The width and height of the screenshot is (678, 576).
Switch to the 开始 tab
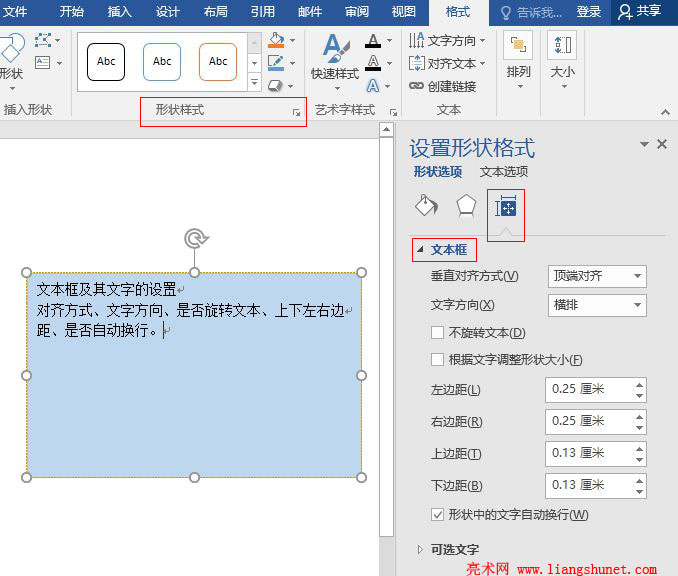coord(71,12)
